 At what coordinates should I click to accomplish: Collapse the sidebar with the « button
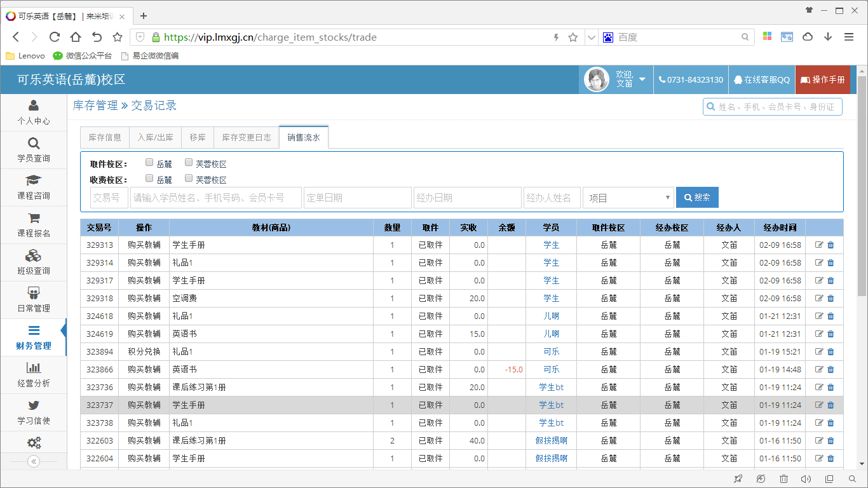(34, 462)
